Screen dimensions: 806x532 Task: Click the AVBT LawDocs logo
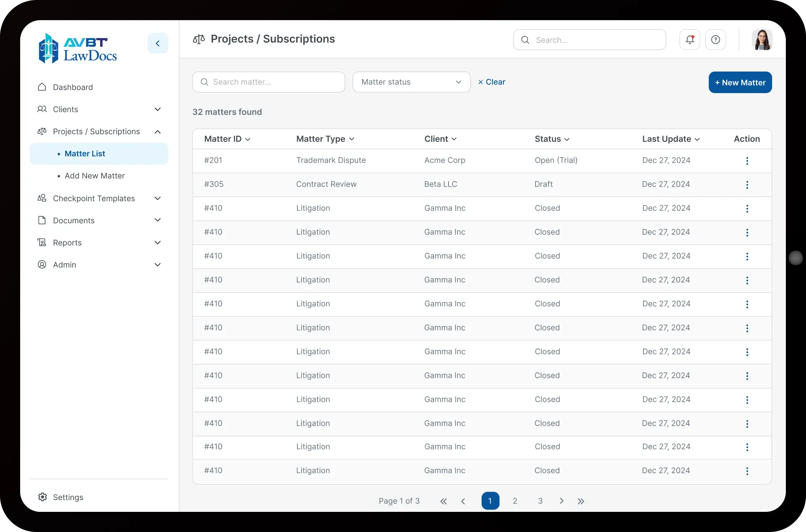tap(78, 48)
